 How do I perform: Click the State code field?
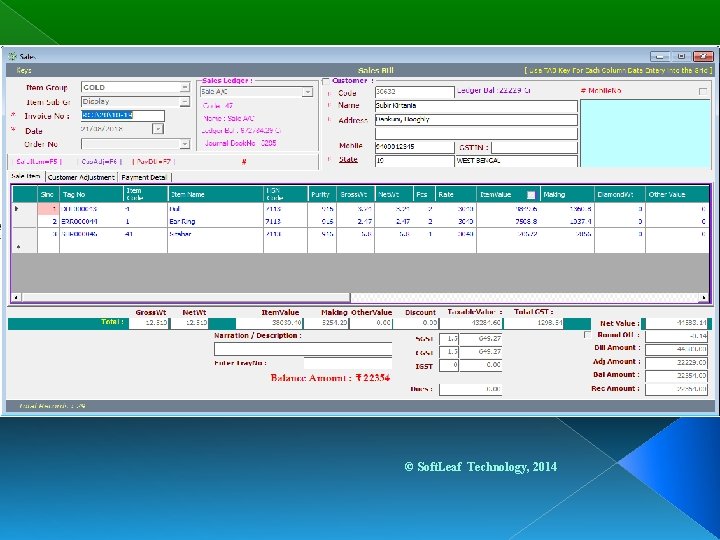point(414,161)
